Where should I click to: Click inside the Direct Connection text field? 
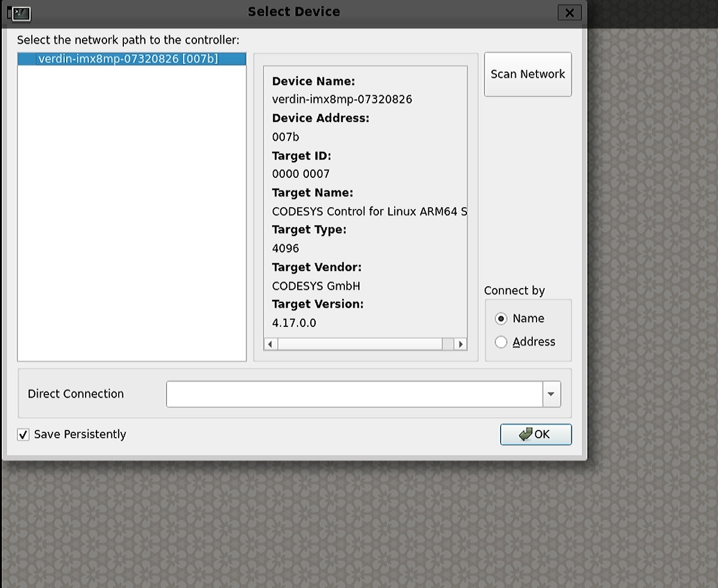tap(354, 394)
